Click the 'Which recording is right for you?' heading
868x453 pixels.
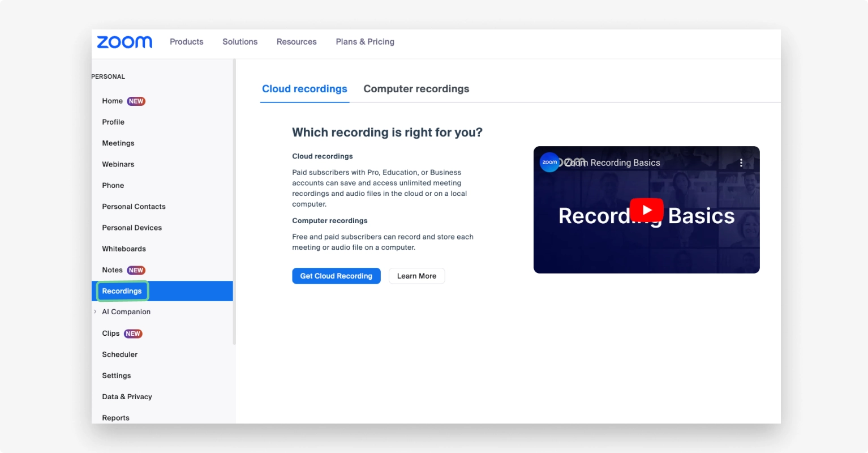pyautogui.click(x=387, y=133)
